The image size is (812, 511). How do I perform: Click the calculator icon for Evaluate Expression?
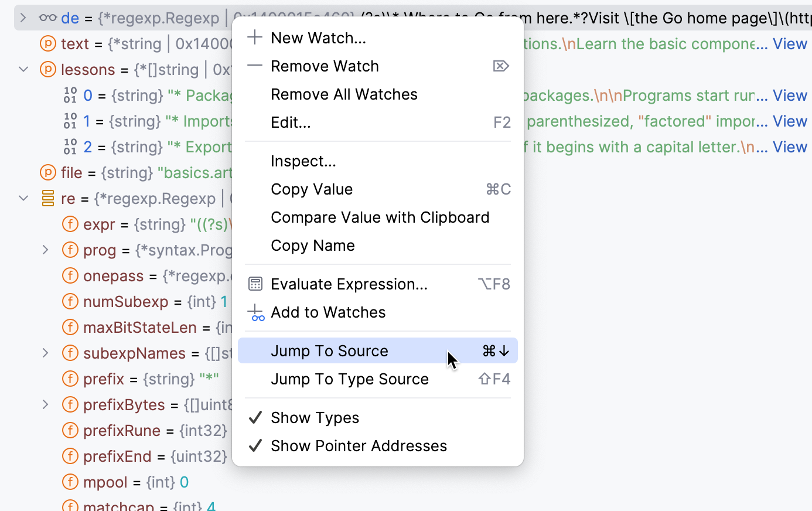[255, 284]
